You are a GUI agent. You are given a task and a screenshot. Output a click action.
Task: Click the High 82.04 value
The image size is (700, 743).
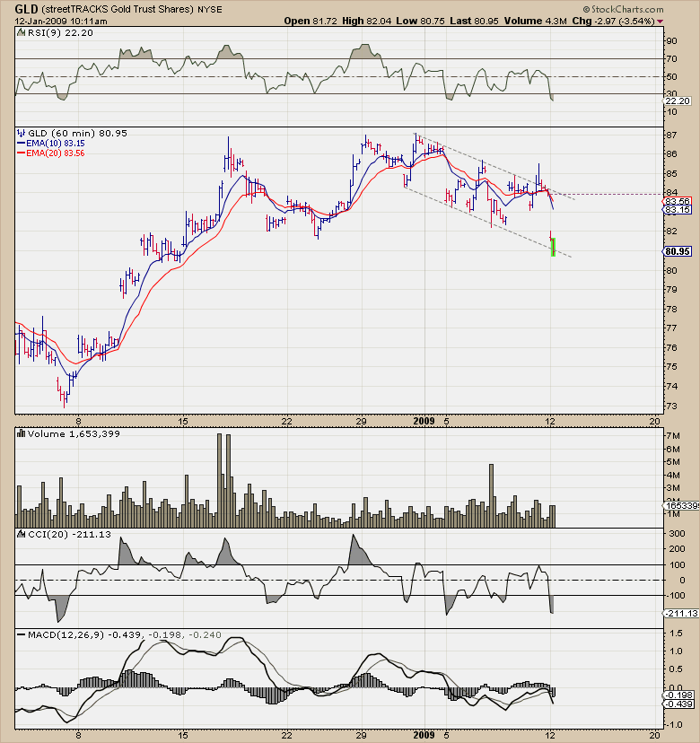(x=366, y=21)
